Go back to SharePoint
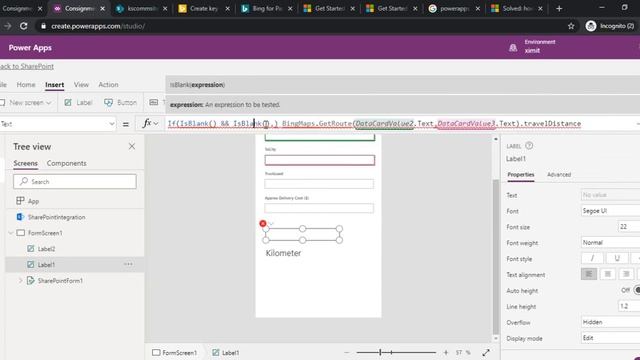Image resolution: width=640 pixels, height=360 pixels. [27, 66]
